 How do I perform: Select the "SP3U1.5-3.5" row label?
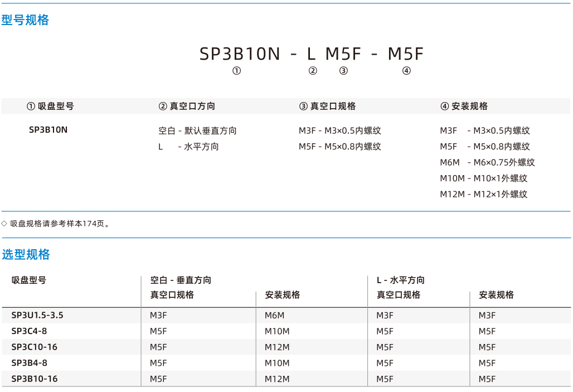click(37, 315)
